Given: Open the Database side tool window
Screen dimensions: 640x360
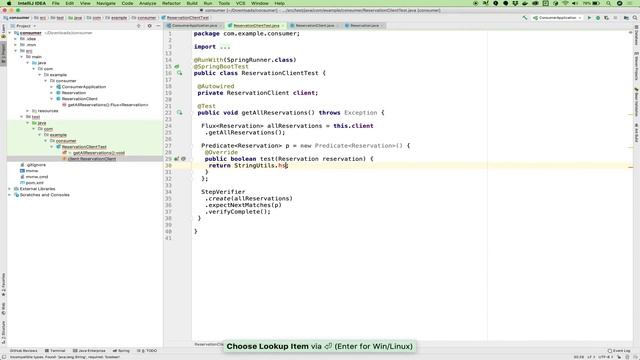Looking at the screenshot, I should 636,36.
